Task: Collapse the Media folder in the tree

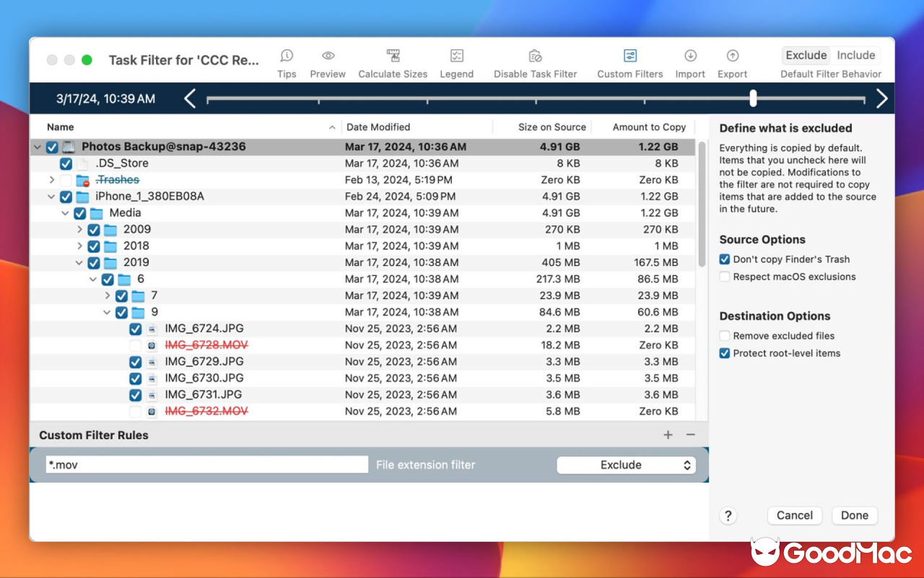Action: pos(66,212)
